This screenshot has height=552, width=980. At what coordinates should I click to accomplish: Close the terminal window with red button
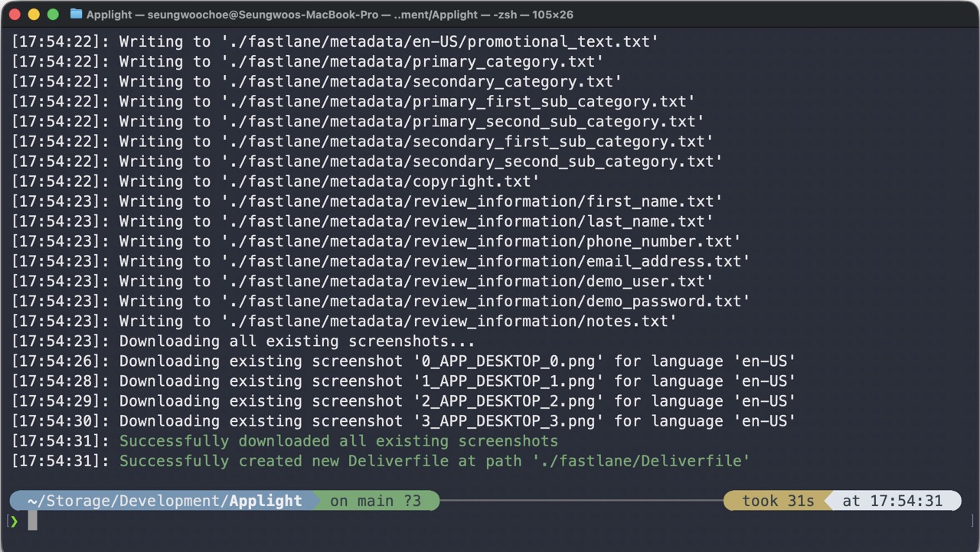(x=14, y=15)
